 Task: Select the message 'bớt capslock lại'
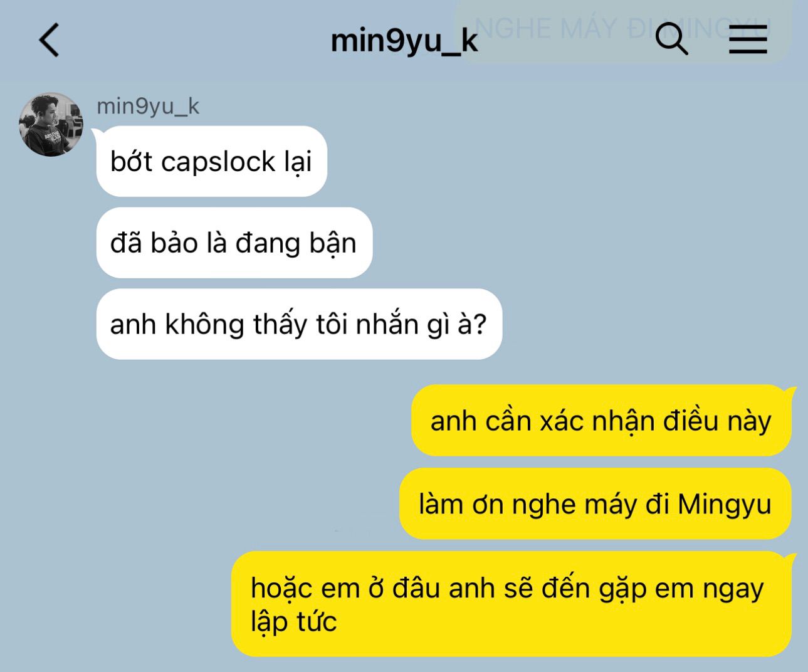point(212,161)
